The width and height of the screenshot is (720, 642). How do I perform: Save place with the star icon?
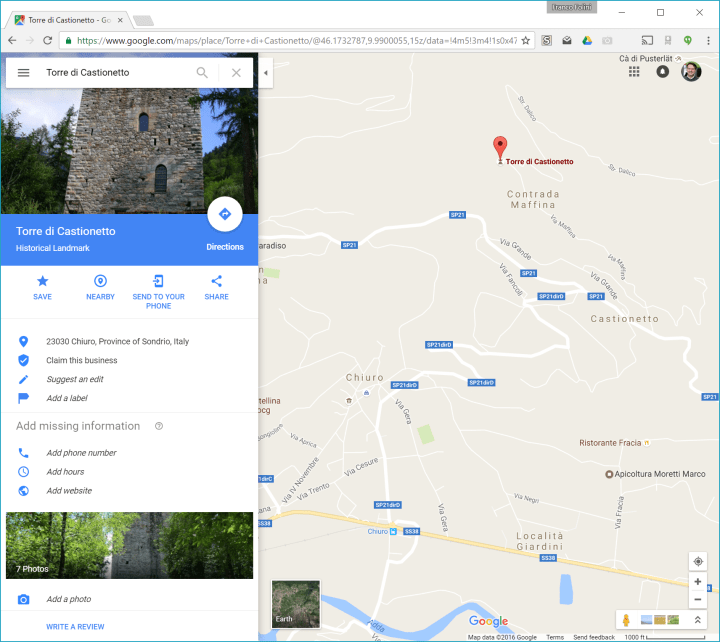pos(42,281)
